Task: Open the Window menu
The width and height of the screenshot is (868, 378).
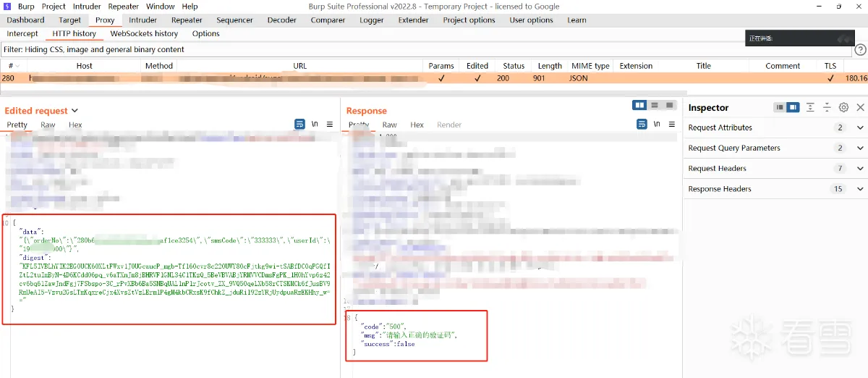Action: (160, 7)
